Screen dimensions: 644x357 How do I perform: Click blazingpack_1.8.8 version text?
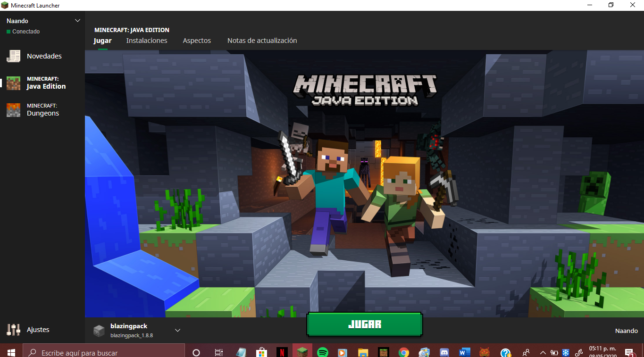pos(132,335)
